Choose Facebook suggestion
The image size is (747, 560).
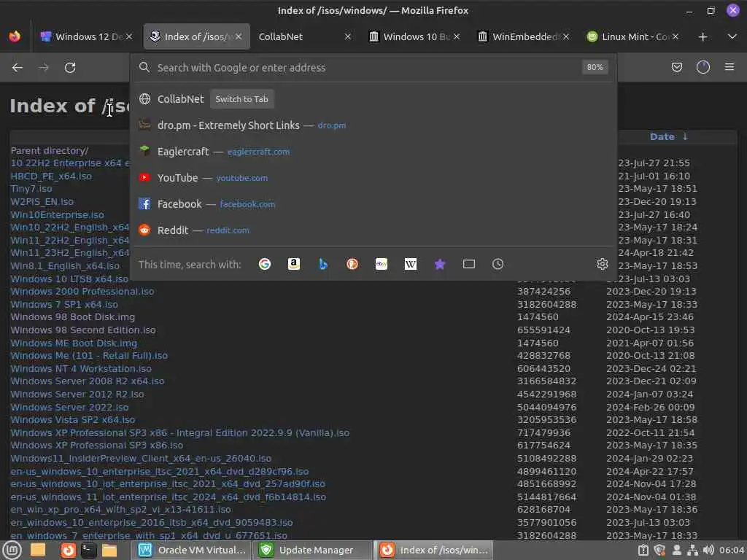tap(373, 204)
